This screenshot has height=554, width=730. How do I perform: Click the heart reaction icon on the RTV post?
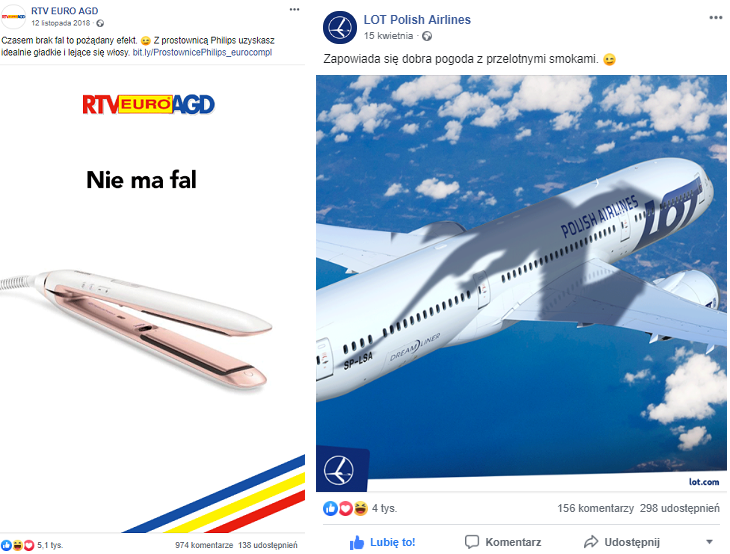click(29, 545)
